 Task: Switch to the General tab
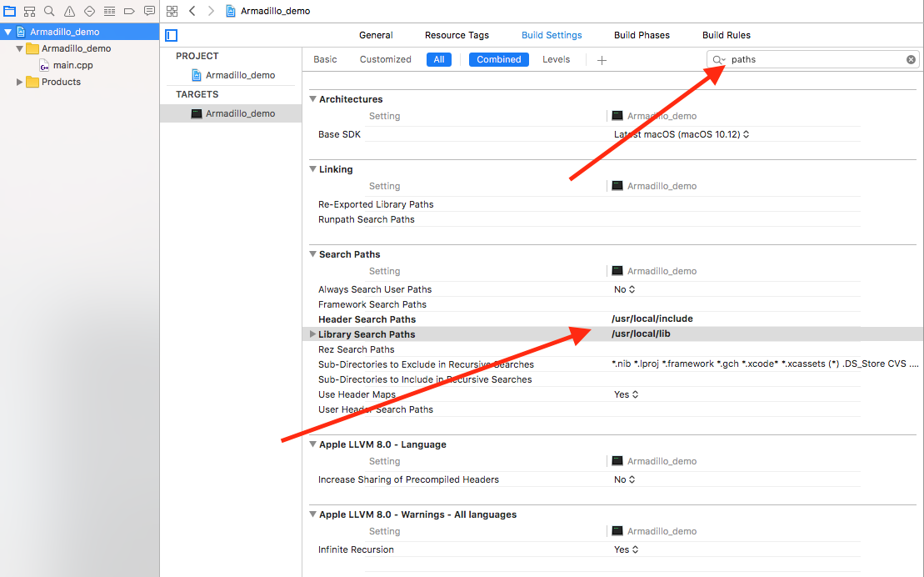[x=376, y=35]
